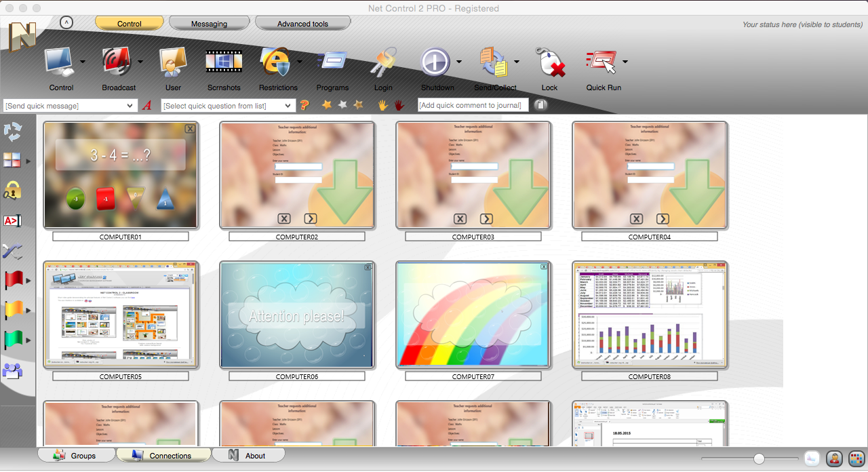Open the Restrictions tool
This screenshot has height=472, width=868.
click(x=276, y=62)
